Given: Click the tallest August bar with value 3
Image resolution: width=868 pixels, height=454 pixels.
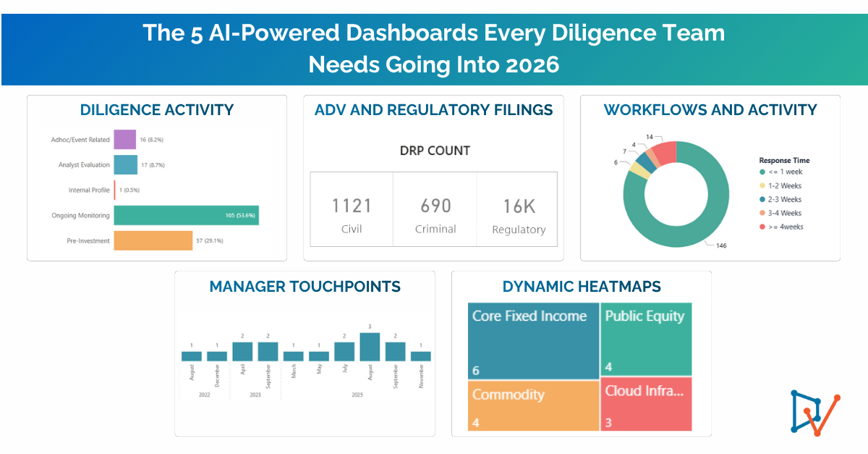Looking at the screenshot, I should point(370,347).
